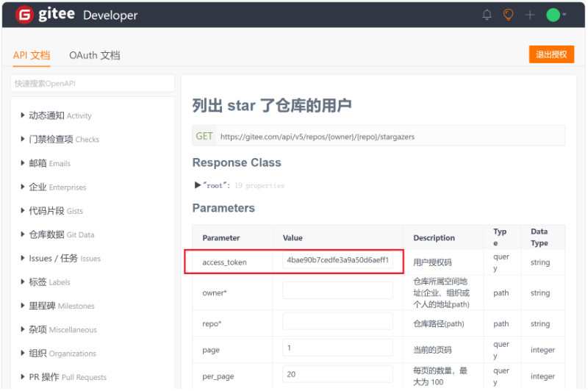
Task: Click the 列出 star 了仓库的用户 heading
Action: coord(272,105)
